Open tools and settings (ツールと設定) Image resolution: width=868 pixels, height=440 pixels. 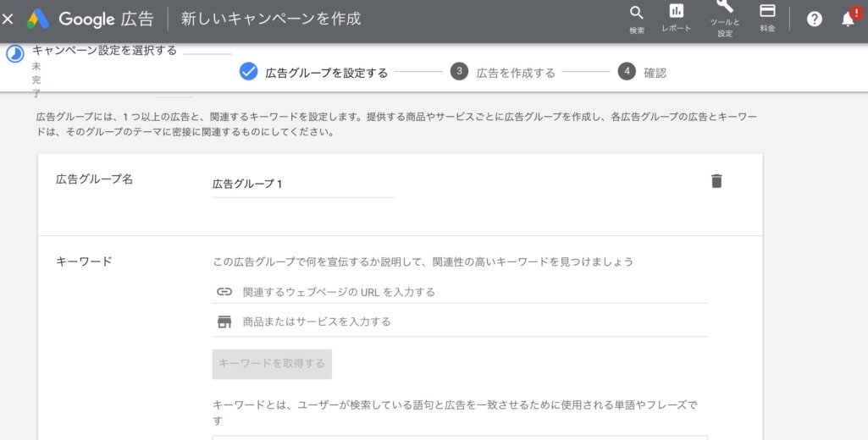point(725,18)
